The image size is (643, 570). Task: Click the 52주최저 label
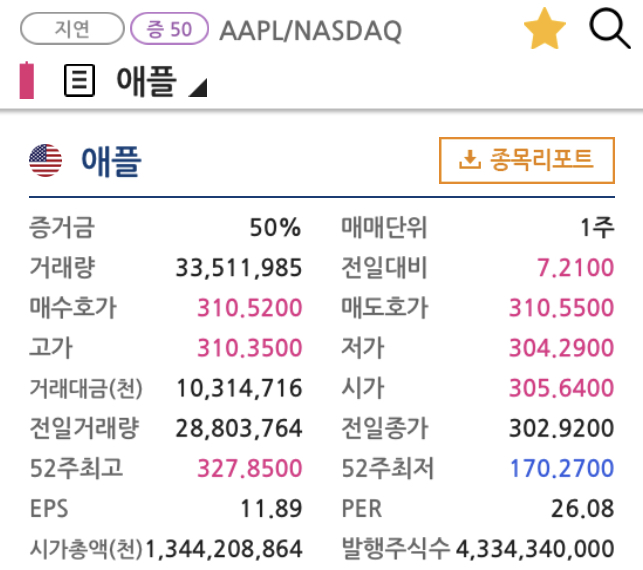pyautogui.click(x=388, y=468)
